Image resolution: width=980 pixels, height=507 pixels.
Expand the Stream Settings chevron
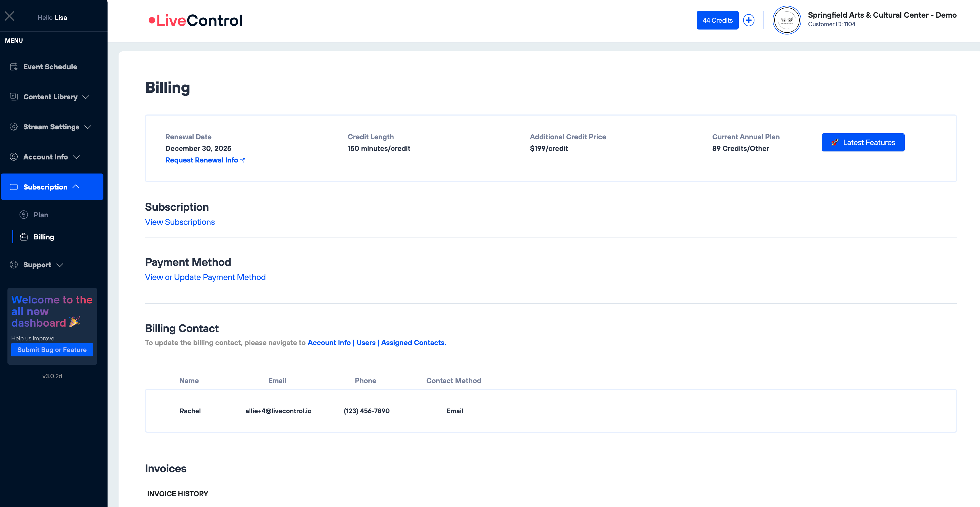pos(87,127)
